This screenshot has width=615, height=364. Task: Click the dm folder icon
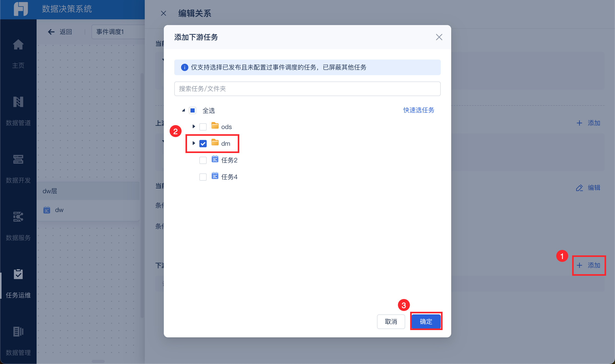tap(215, 143)
